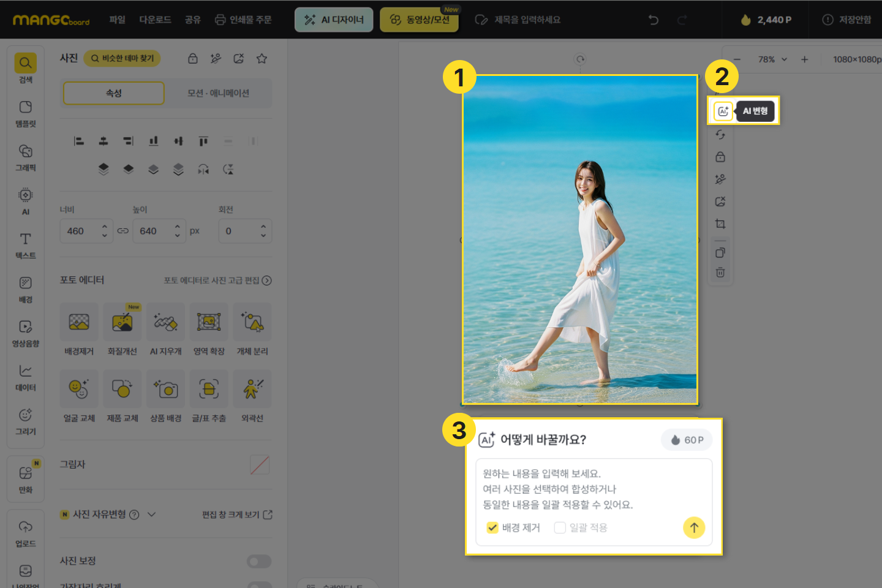Click the 글/표 추출 text extraction tool
Viewport: 882px width, 588px height.
[209, 396]
